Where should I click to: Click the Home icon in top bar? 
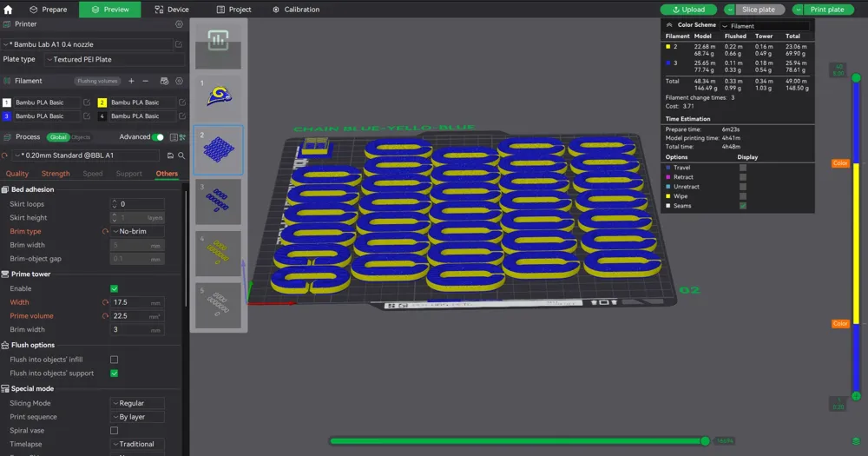(8, 10)
